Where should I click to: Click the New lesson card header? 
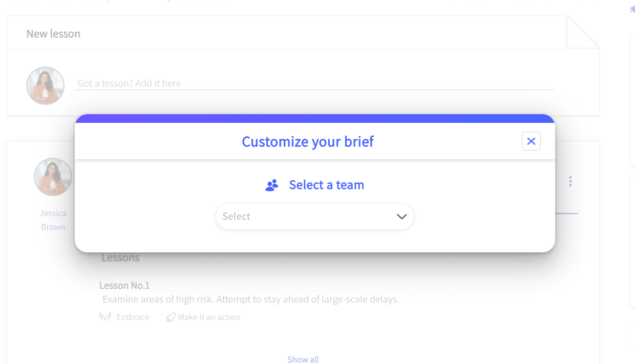click(288, 33)
